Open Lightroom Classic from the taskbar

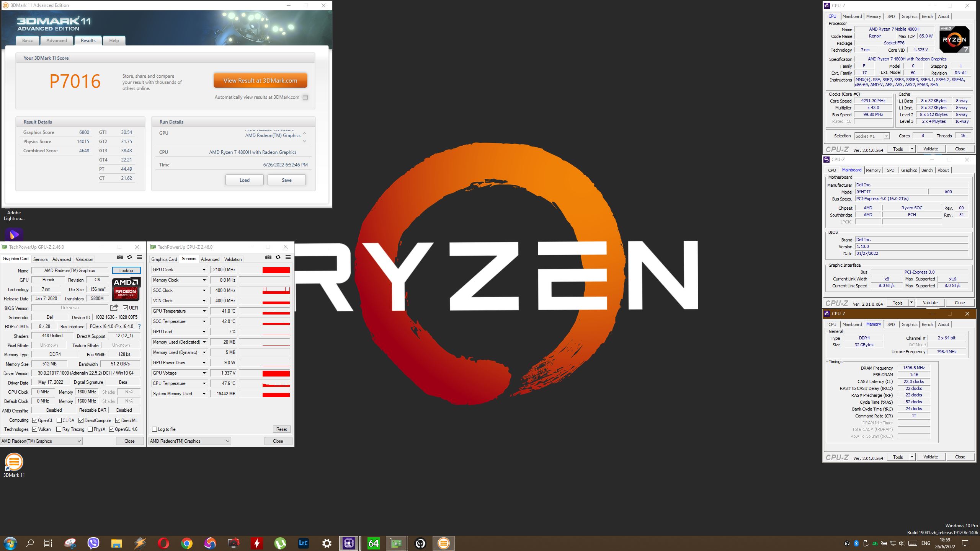[x=303, y=543]
